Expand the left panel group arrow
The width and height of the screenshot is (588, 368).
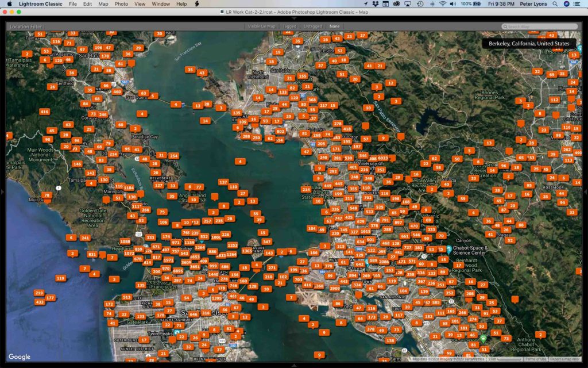click(2, 192)
